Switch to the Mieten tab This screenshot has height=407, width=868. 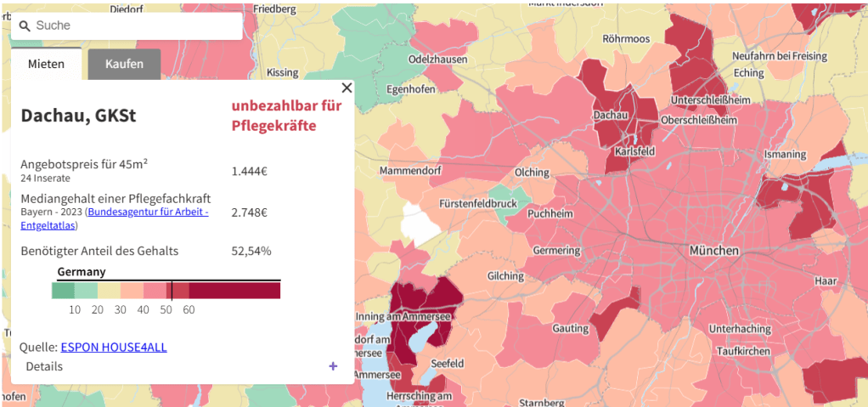click(46, 64)
